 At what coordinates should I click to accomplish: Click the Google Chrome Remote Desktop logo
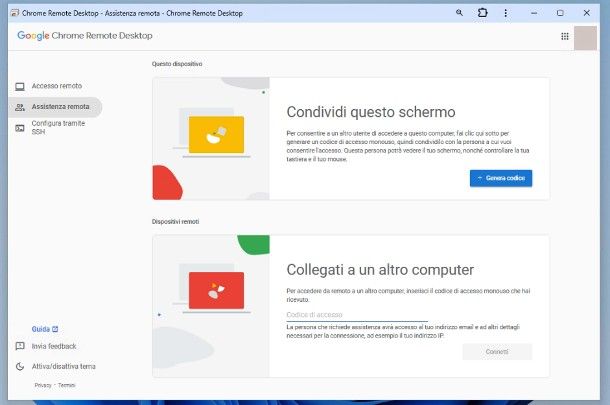point(84,36)
